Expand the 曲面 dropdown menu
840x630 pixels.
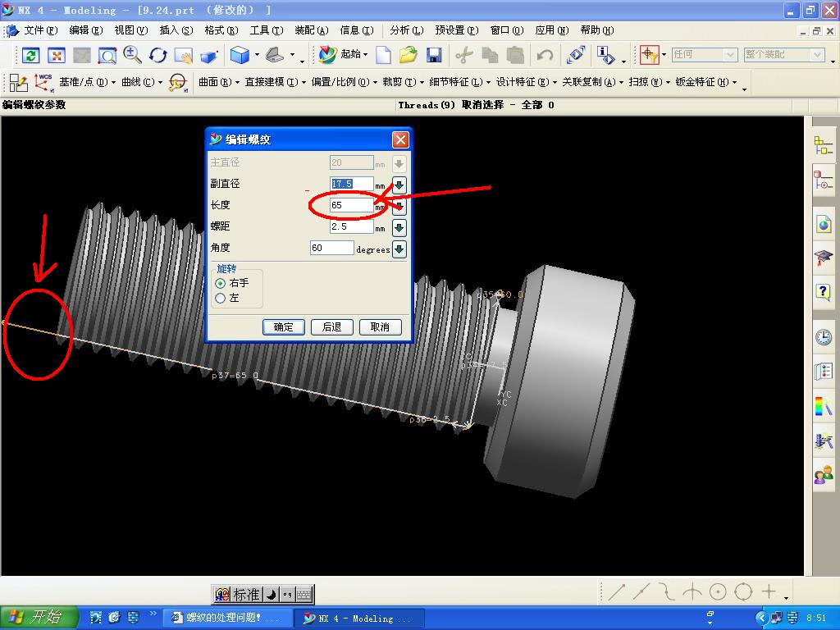(218, 82)
